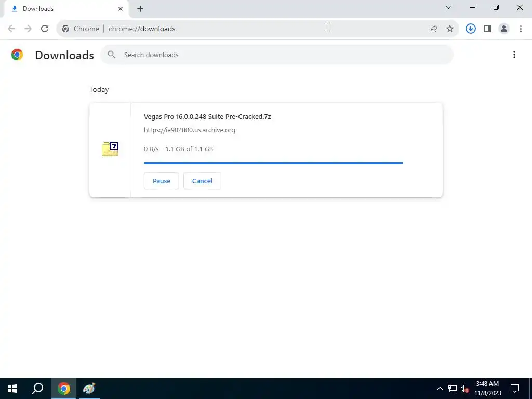
Task: Minimize the Chrome window
Action: click(472, 7)
